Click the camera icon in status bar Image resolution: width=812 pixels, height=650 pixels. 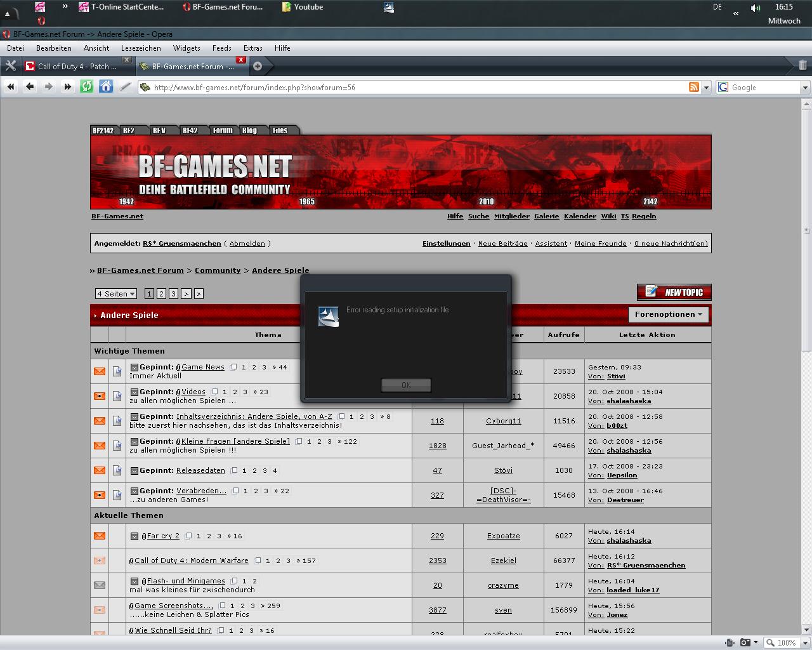745,642
